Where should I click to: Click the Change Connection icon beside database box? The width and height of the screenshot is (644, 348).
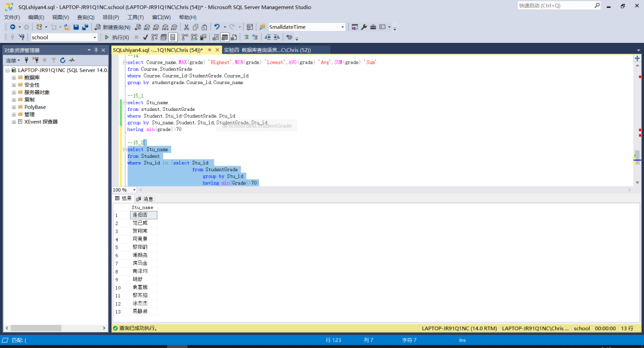click(x=21, y=38)
